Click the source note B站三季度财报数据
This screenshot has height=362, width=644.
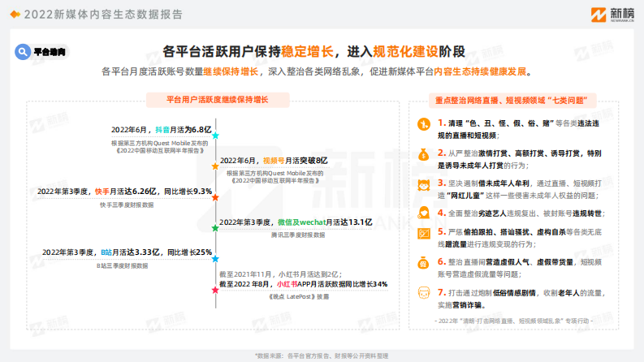click(x=122, y=266)
